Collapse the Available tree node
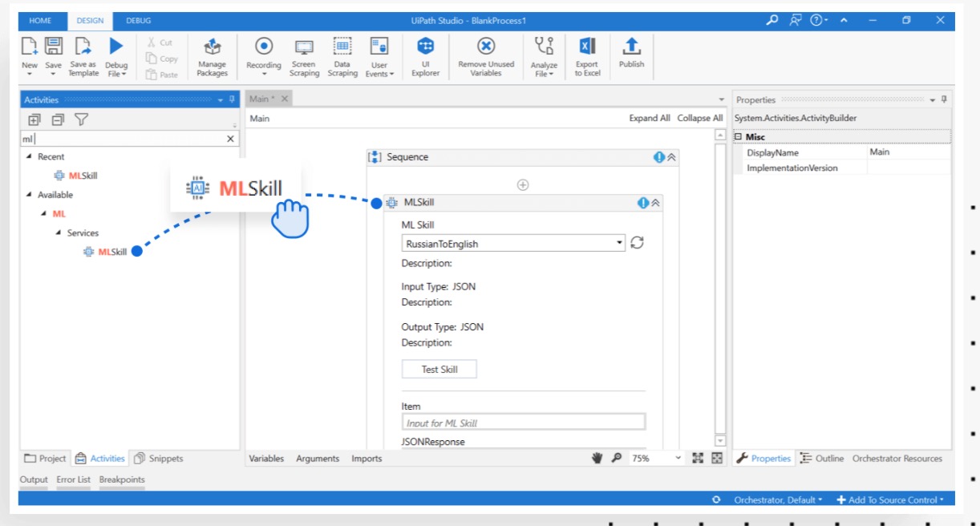 30,194
